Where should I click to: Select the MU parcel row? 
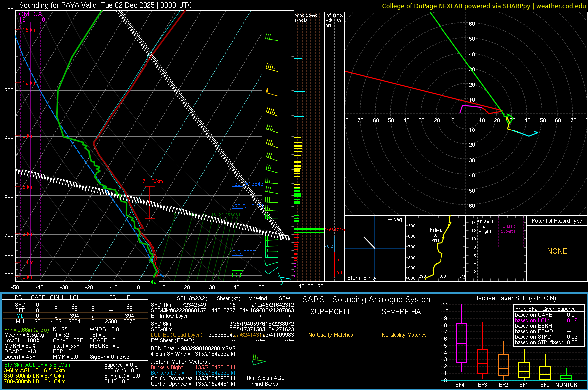74,321
